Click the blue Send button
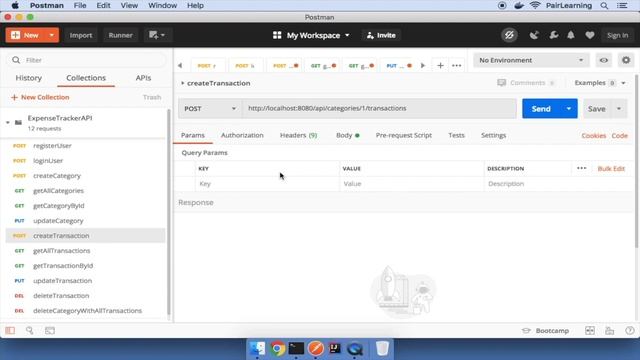This screenshot has height=360, width=640. [541, 109]
